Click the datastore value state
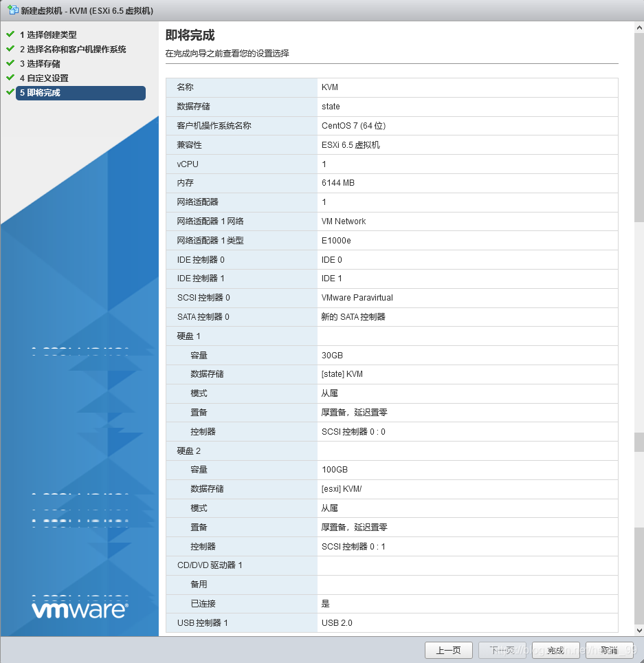644x663 pixels. 331,107
